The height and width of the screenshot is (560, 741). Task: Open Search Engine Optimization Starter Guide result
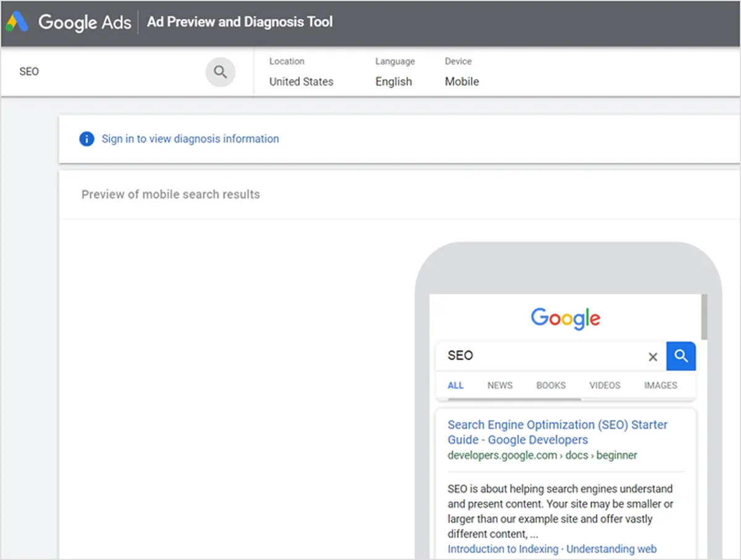coord(558,432)
